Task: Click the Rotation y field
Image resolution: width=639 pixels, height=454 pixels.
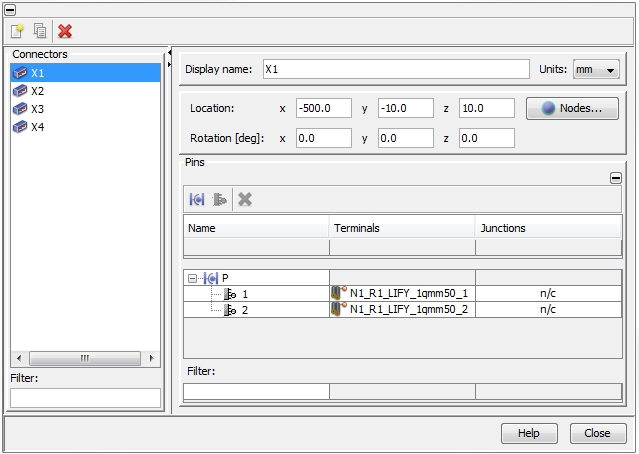Action: tap(405, 138)
